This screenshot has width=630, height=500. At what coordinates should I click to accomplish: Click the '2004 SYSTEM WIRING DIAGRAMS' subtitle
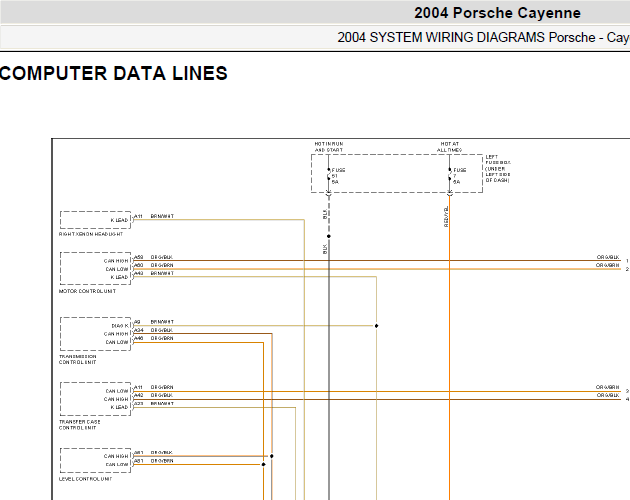(441, 37)
